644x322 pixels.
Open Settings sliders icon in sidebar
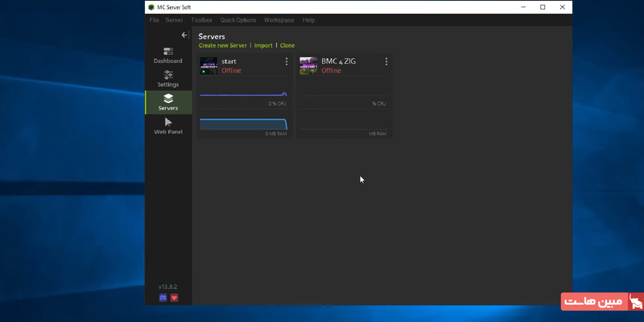coord(168,75)
